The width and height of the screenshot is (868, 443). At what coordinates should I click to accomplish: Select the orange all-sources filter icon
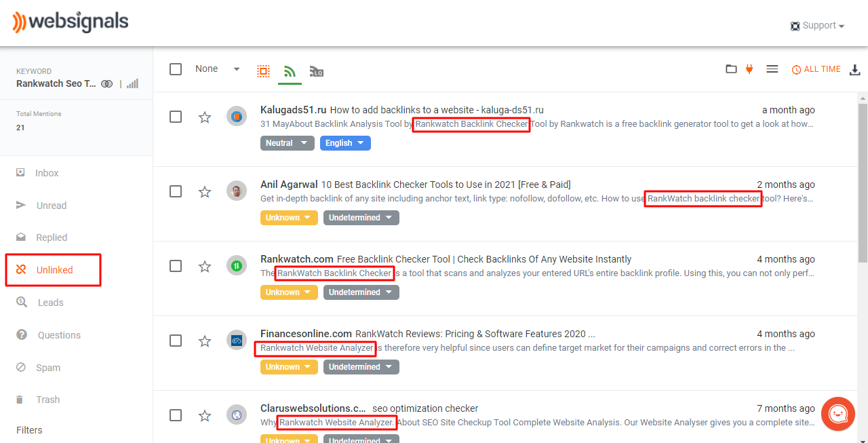tap(263, 71)
